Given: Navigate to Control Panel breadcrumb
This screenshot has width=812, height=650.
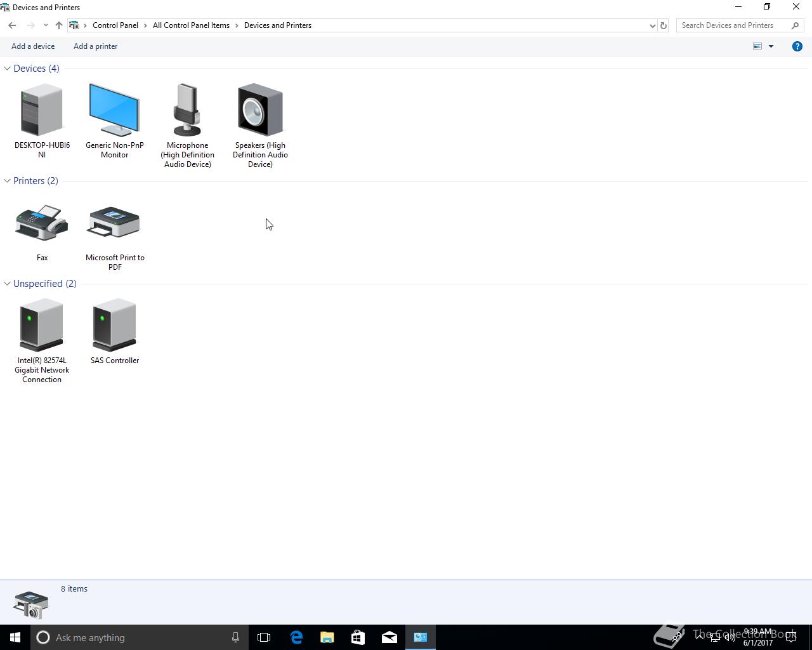Looking at the screenshot, I should (x=115, y=25).
